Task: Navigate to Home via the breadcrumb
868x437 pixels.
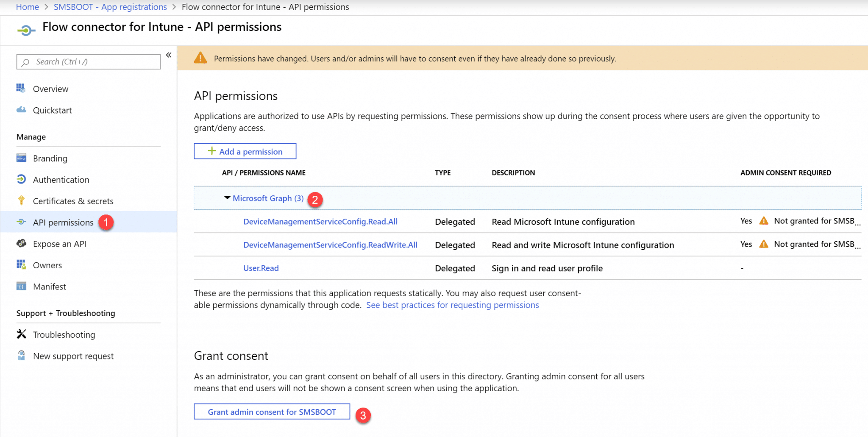Action: click(x=27, y=7)
